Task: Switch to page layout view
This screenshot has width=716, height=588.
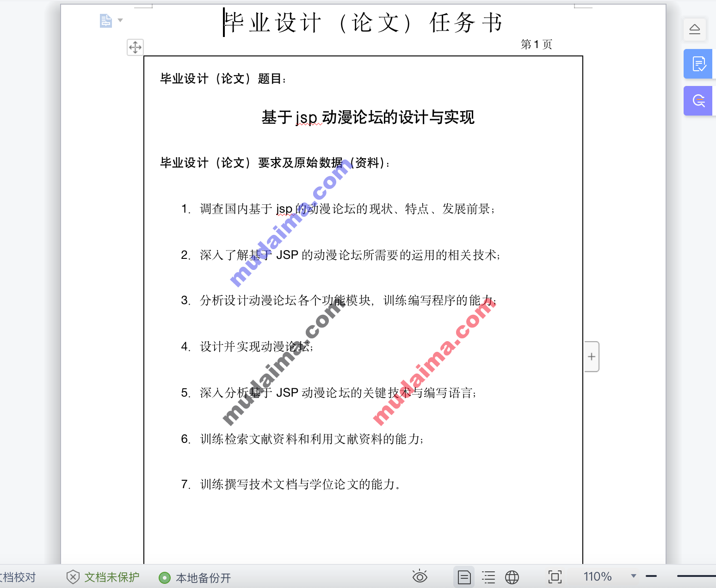Action: tap(464, 577)
